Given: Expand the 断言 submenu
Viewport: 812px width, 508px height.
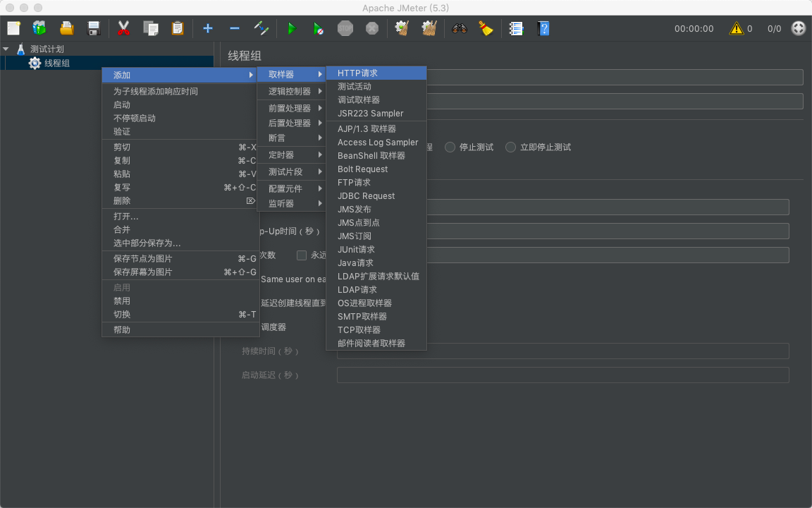Looking at the screenshot, I should coord(292,138).
